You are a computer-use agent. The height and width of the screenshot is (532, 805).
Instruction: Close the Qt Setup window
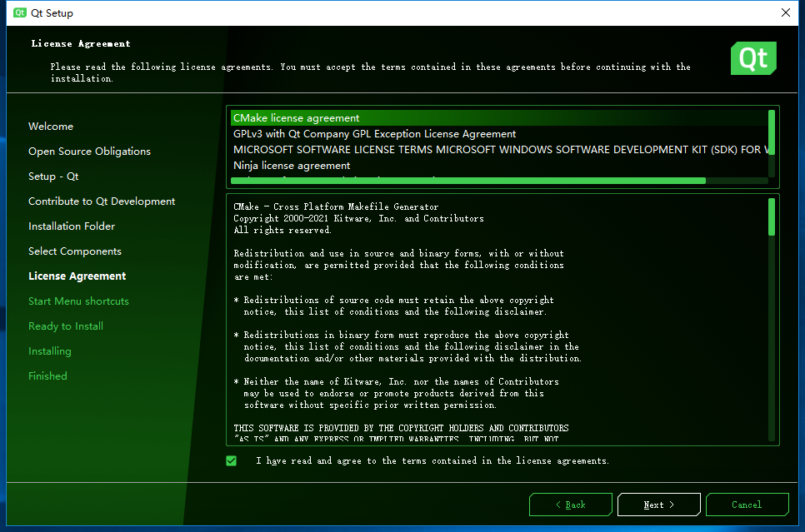coord(786,12)
